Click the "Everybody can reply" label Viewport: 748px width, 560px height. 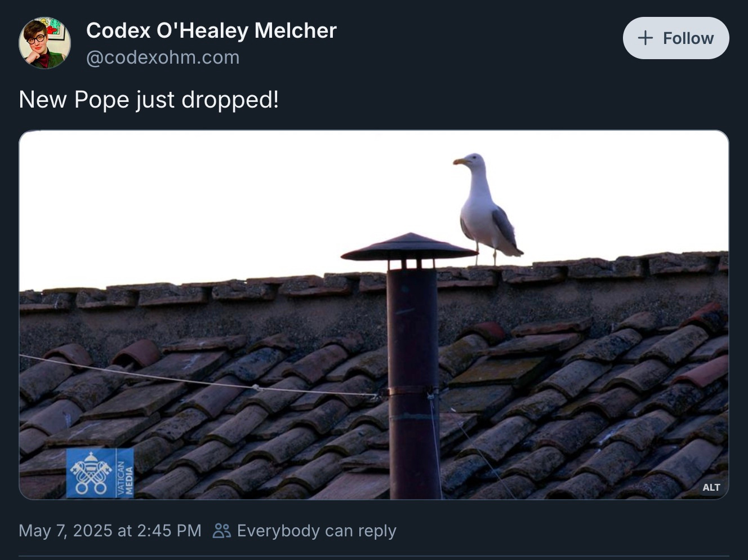(x=317, y=531)
